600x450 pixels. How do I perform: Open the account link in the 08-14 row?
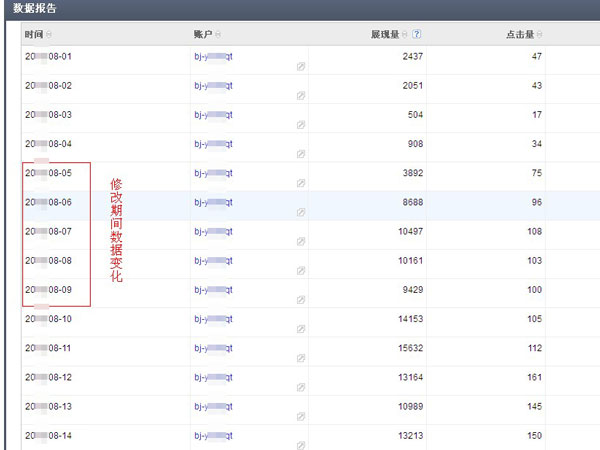point(213,436)
